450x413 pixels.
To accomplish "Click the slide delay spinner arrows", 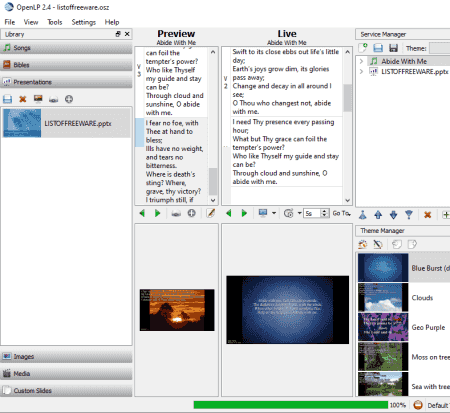I will point(325,213).
